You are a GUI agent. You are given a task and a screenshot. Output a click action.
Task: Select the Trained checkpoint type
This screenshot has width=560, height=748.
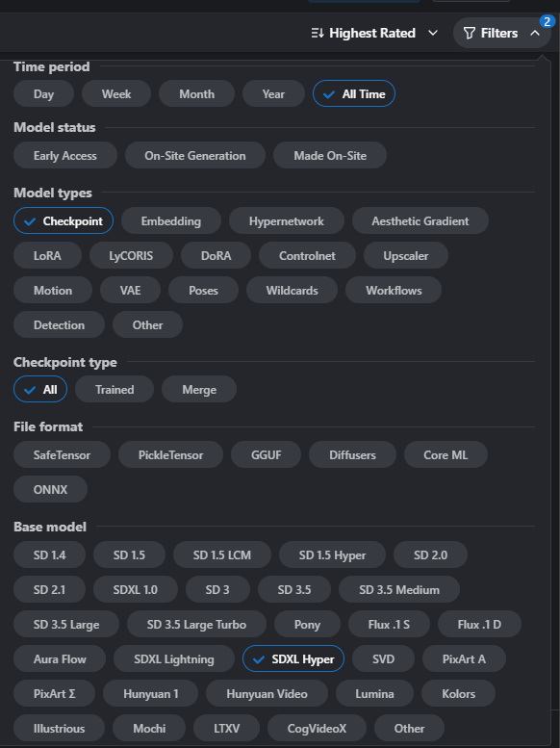tap(115, 389)
